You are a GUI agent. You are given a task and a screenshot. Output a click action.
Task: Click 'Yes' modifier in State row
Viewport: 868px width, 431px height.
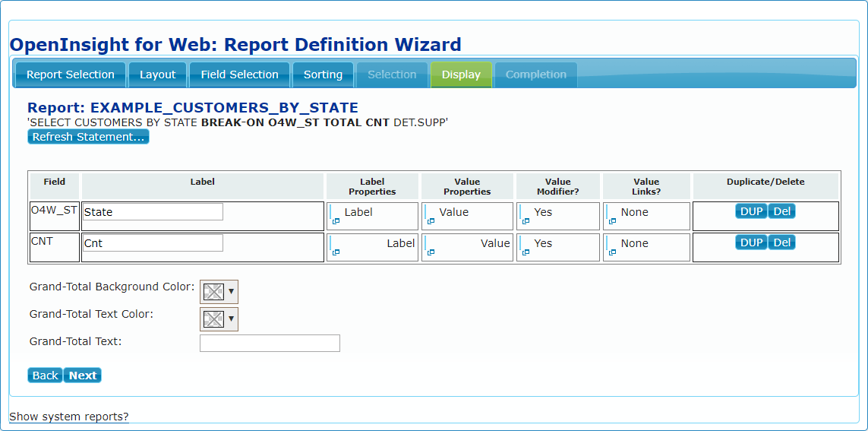click(x=543, y=212)
